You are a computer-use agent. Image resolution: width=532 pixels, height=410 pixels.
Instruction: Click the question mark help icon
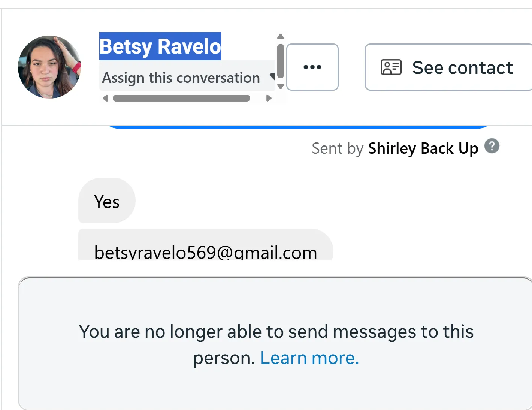[x=492, y=146]
